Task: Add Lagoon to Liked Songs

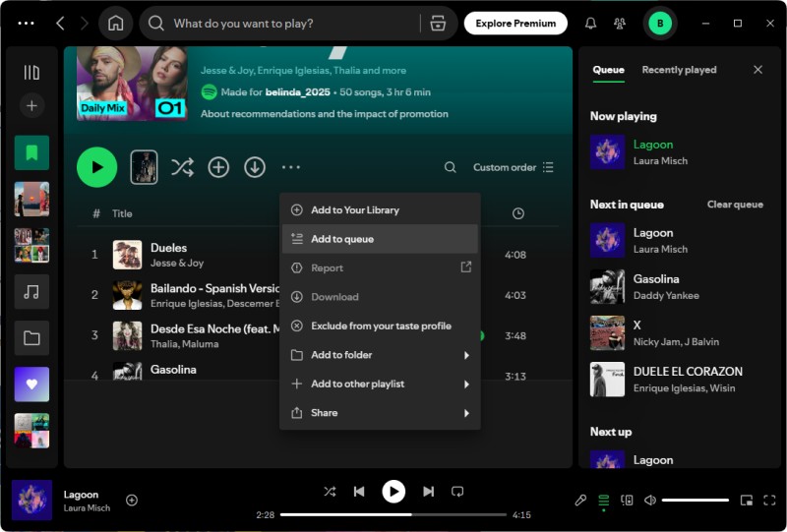Action: (x=132, y=500)
